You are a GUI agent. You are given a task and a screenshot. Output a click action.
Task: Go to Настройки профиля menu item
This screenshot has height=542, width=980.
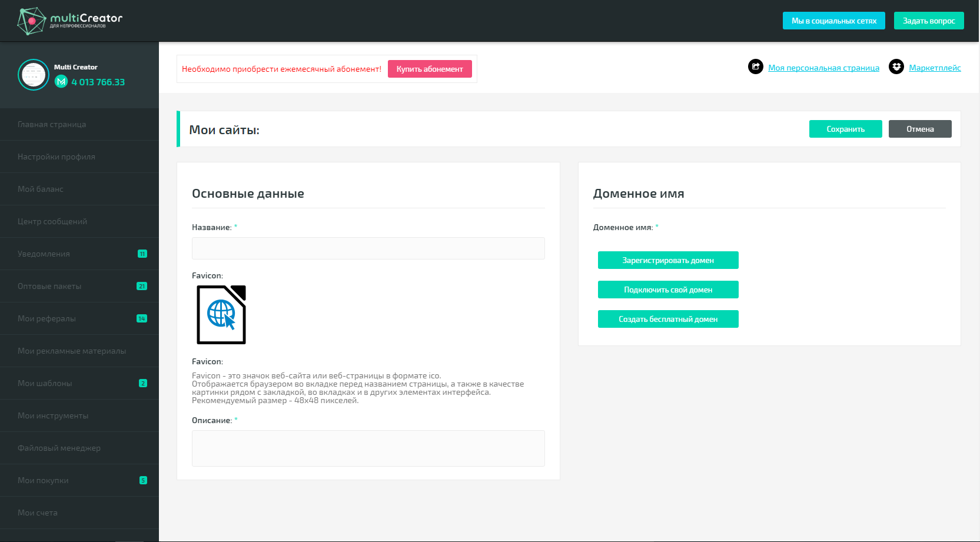pos(57,157)
